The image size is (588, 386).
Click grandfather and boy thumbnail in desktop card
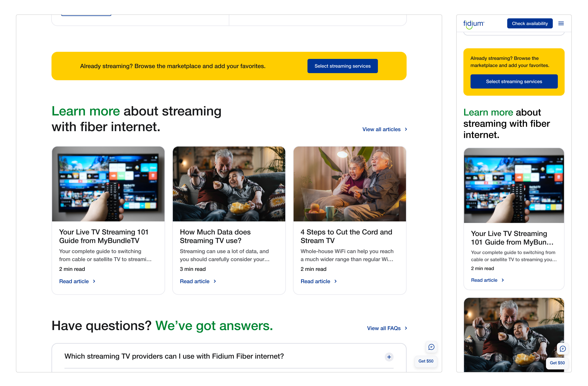coord(229,184)
